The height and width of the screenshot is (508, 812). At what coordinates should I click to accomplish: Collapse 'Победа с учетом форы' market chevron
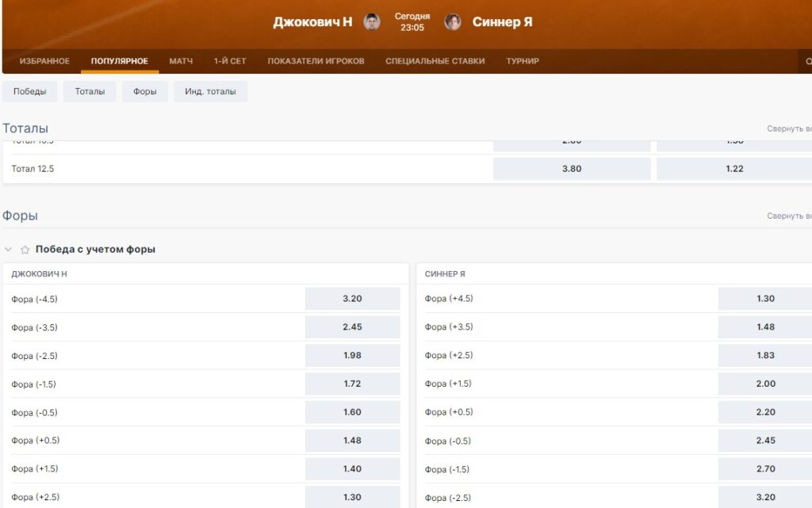pos(8,250)
